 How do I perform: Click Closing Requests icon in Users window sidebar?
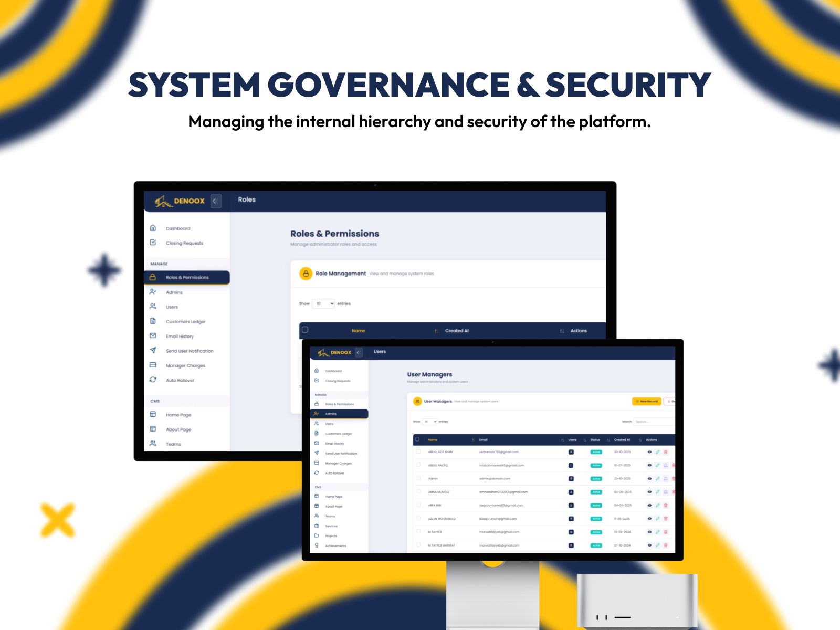317,381
